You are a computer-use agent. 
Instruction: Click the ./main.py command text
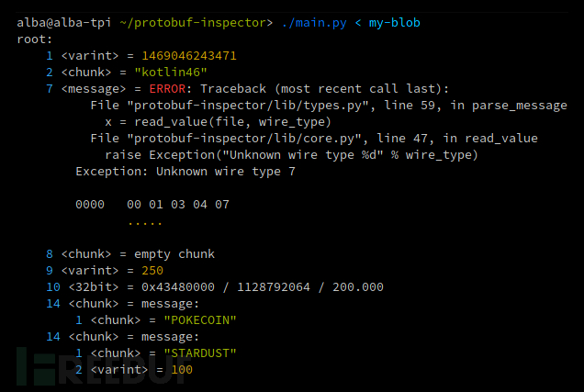[x=314, y=23]
